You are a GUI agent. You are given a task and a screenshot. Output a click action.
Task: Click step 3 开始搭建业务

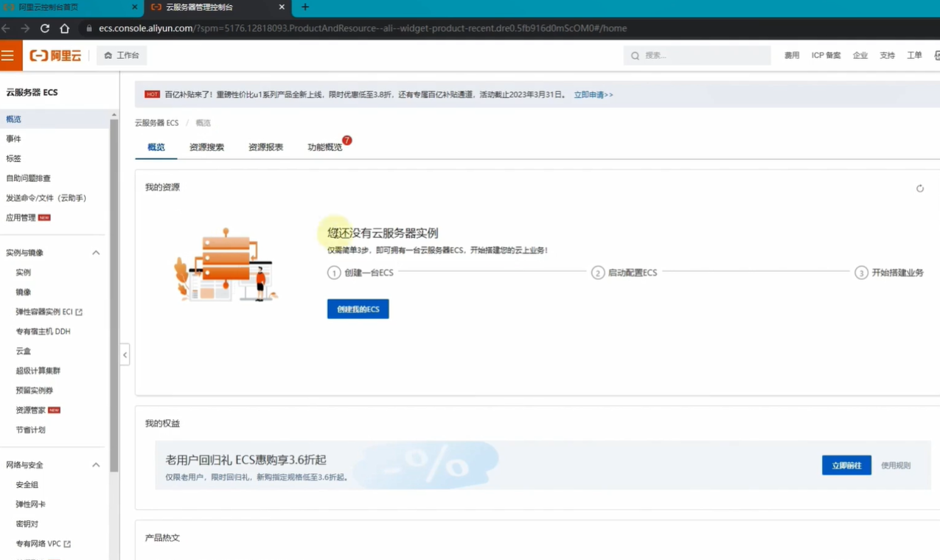[889, 273]
